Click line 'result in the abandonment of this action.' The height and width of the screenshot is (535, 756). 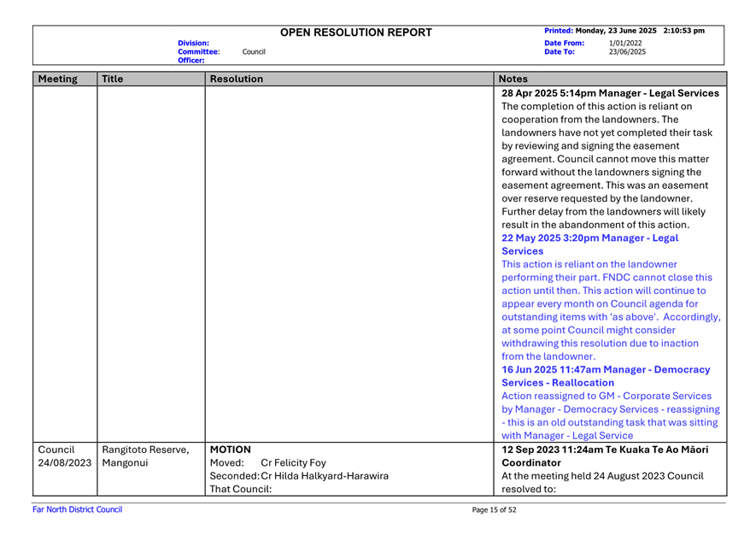pyautogui.click(x=595, y=225)
